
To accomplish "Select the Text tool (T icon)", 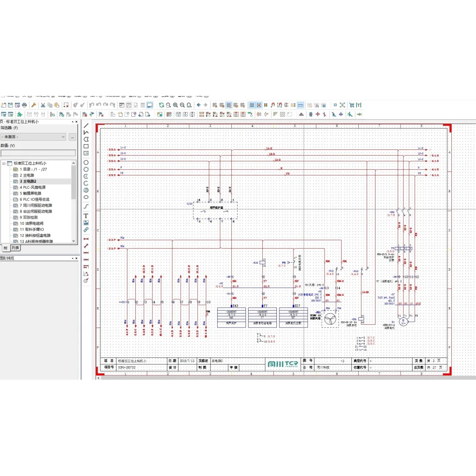I will [x=86, y=216].
